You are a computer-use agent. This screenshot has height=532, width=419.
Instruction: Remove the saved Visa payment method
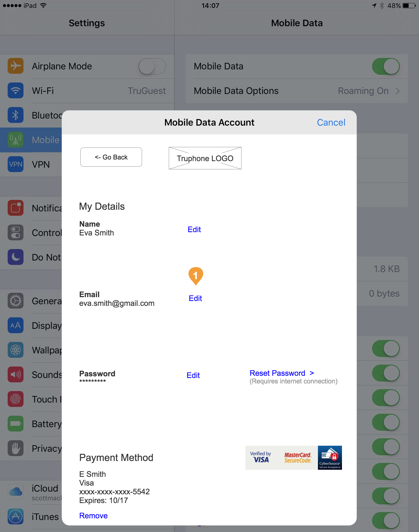[93, 516]
